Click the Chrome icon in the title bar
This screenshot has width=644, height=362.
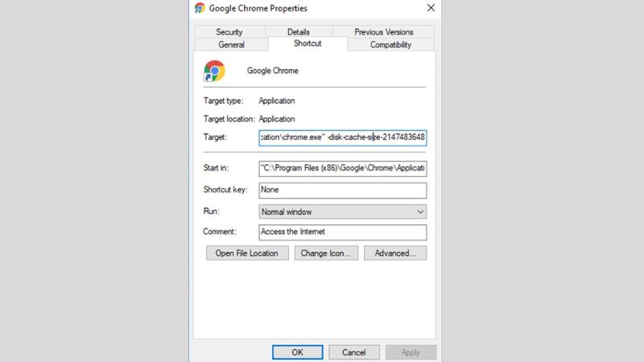tap(200, 8)
